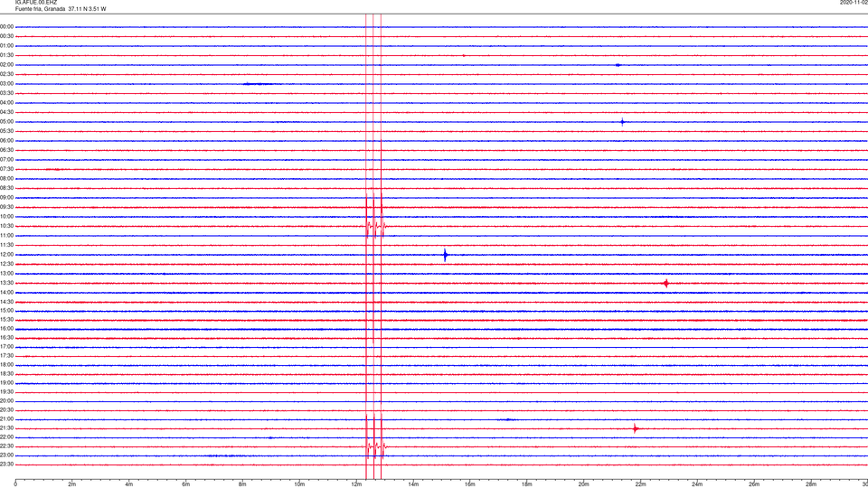Click the '15:00' time label

pos(6,310)
